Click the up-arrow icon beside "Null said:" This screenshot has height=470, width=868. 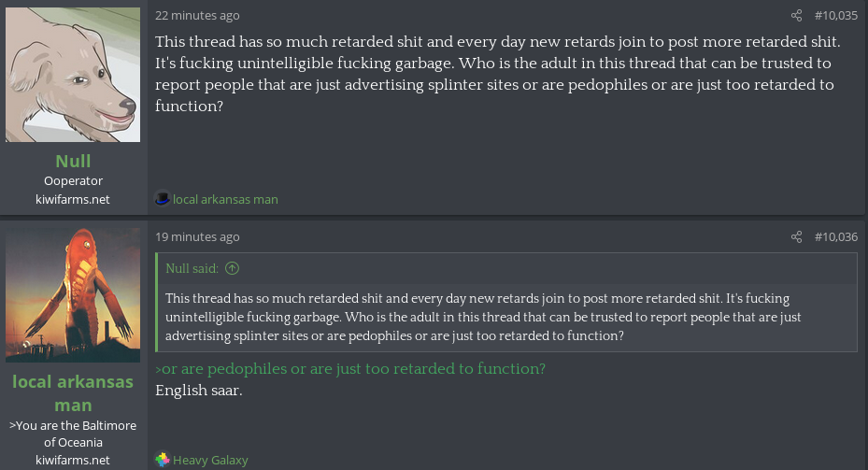point(233,269)
